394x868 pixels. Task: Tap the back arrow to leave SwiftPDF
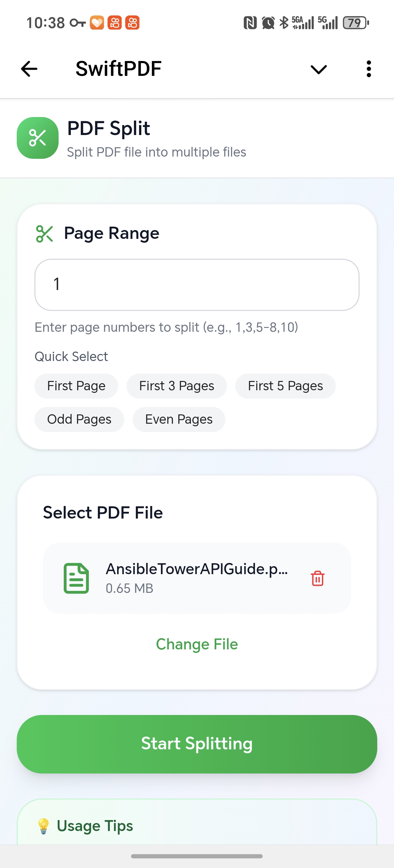(29, 69)
